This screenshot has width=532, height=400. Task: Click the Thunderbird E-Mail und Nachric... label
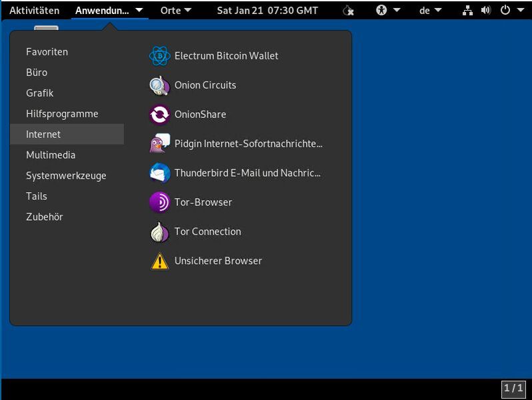[247, 173]
